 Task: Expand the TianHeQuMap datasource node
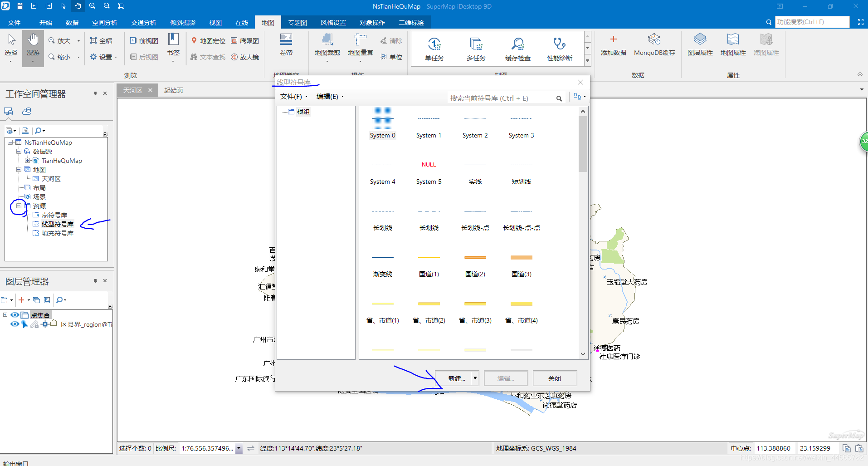pos(27,161)
